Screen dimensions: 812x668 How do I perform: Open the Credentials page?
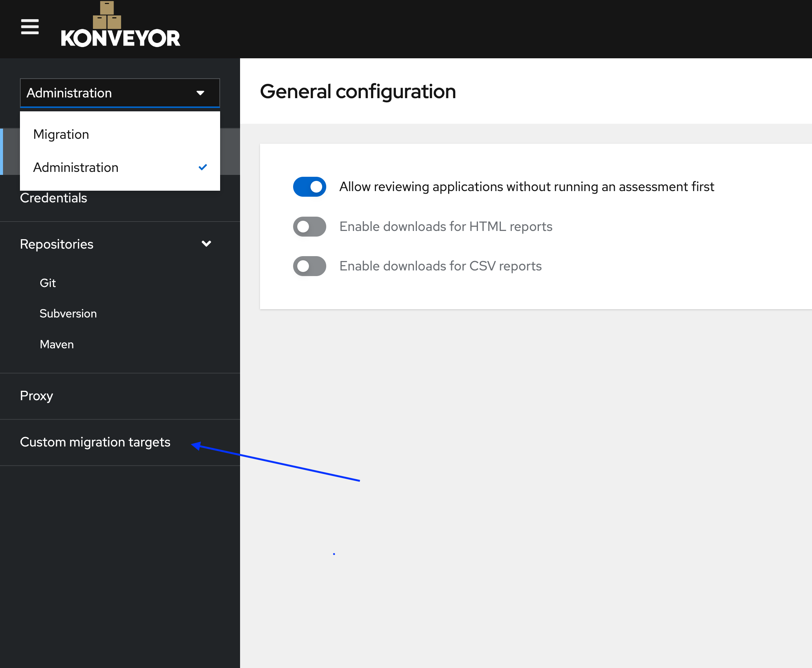tap(53, 198)
